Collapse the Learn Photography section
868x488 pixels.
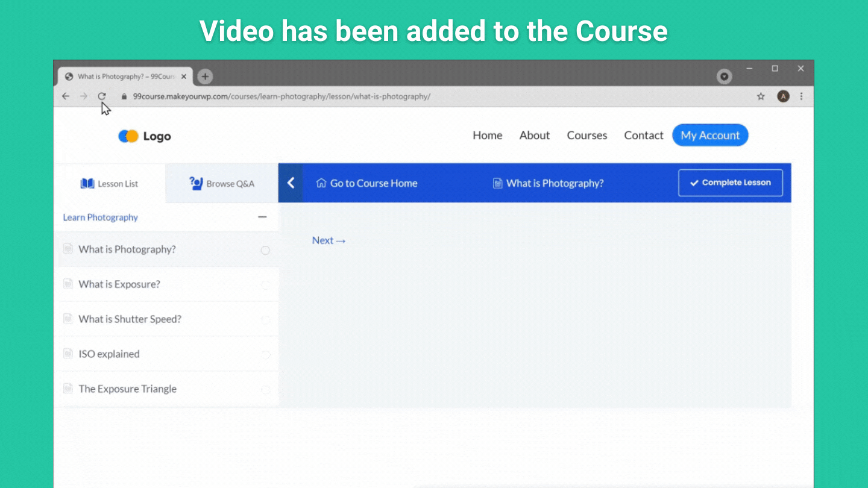262,217
